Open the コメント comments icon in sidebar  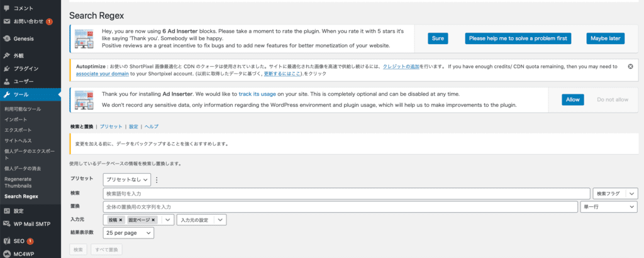point(6,8)
